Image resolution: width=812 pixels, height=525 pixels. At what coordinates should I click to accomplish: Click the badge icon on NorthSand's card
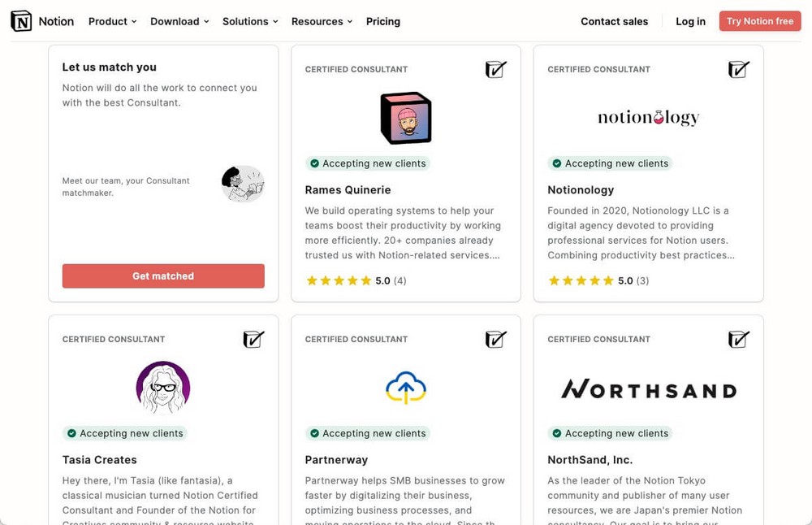738,340
